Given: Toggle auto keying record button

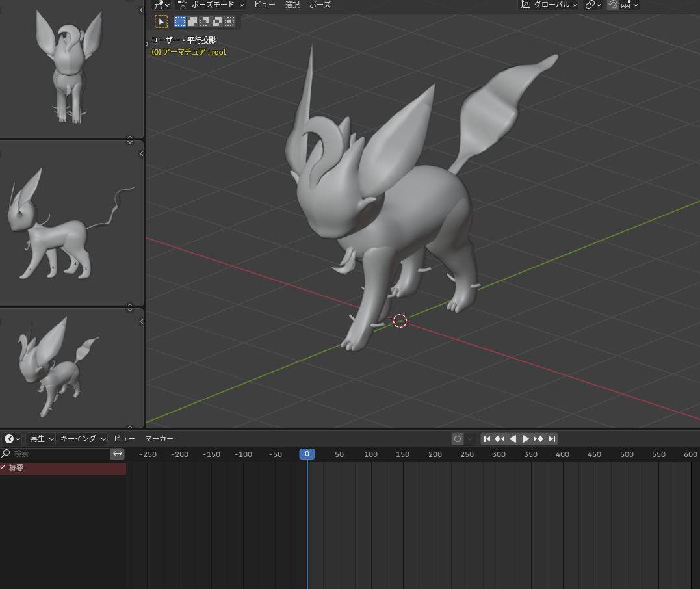Looking at the screenshot, I should pos(458,439).
